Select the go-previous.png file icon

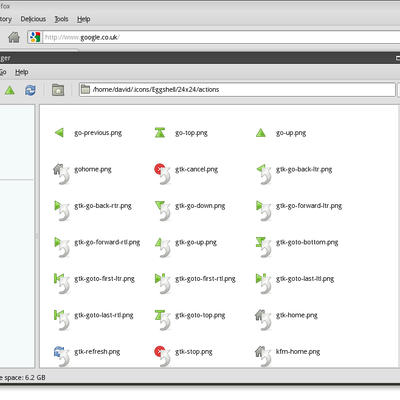[x=59, y=133]
